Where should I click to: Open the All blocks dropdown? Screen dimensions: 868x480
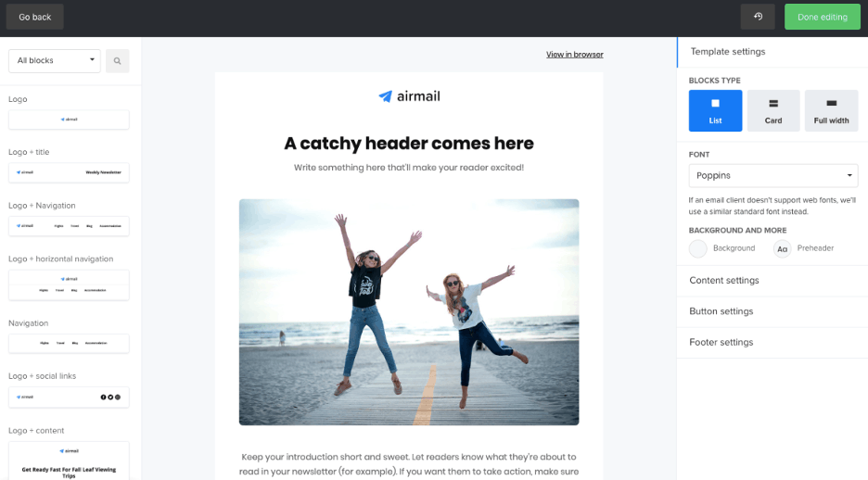pyautogui.click(x=54, y=61)
